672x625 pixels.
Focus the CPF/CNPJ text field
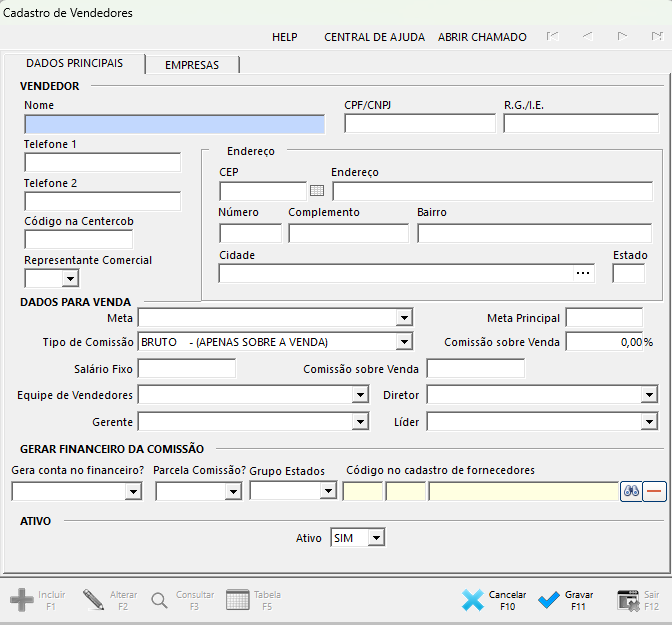coord(419,124)
